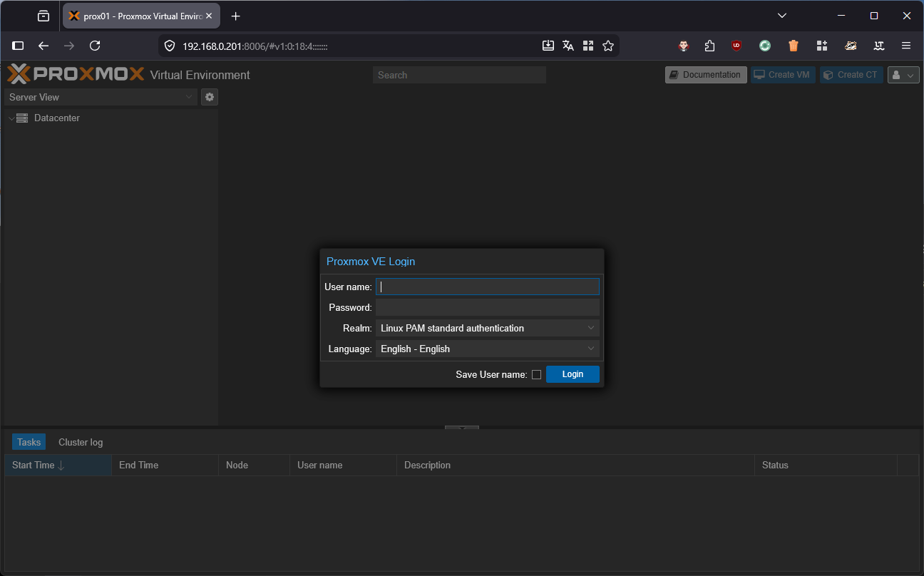The height and width of the screenshot is (576, 924).
Task: Open the Server View gear settings
Action: (209, 97)
